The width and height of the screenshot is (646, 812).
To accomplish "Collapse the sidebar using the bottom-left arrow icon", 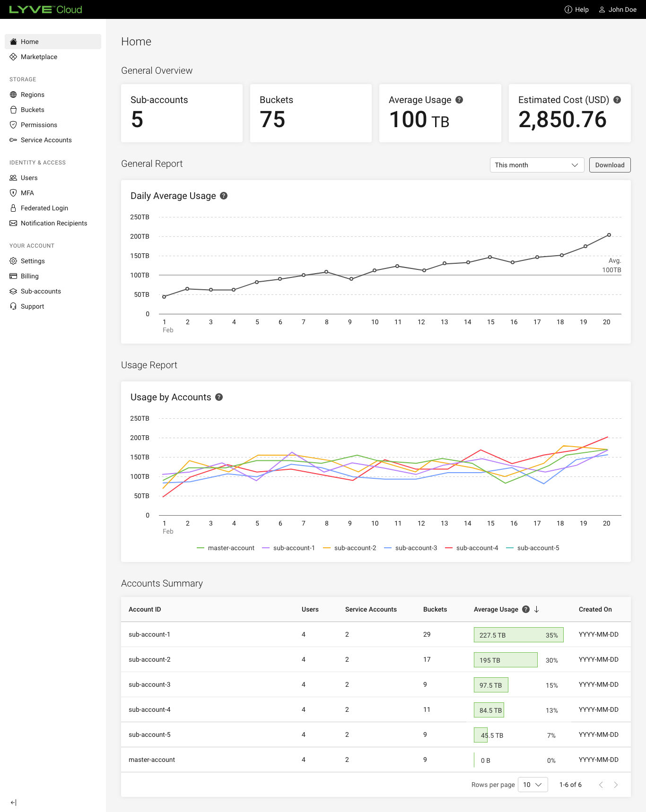I will [x=13, y=802].
